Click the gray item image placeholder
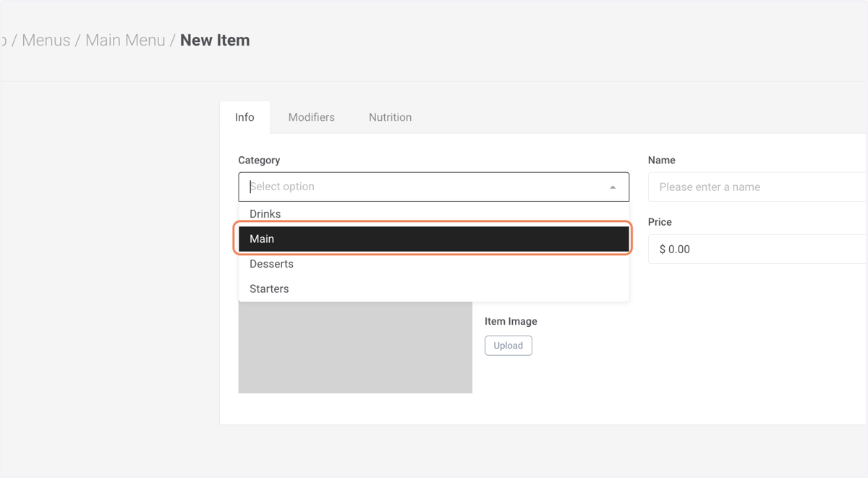This screenshot has height=478, width=868. 355,347
